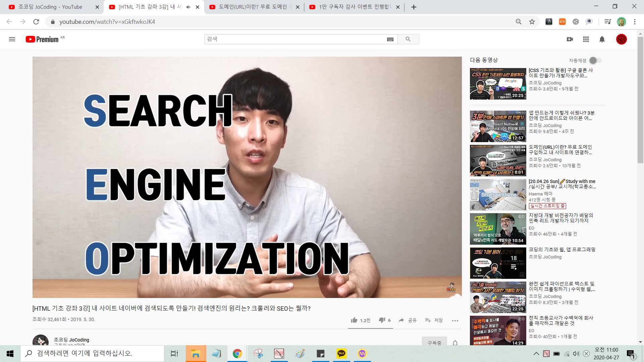
Task: Open the on-screen keyboard in search box
Action: [390, 39]
